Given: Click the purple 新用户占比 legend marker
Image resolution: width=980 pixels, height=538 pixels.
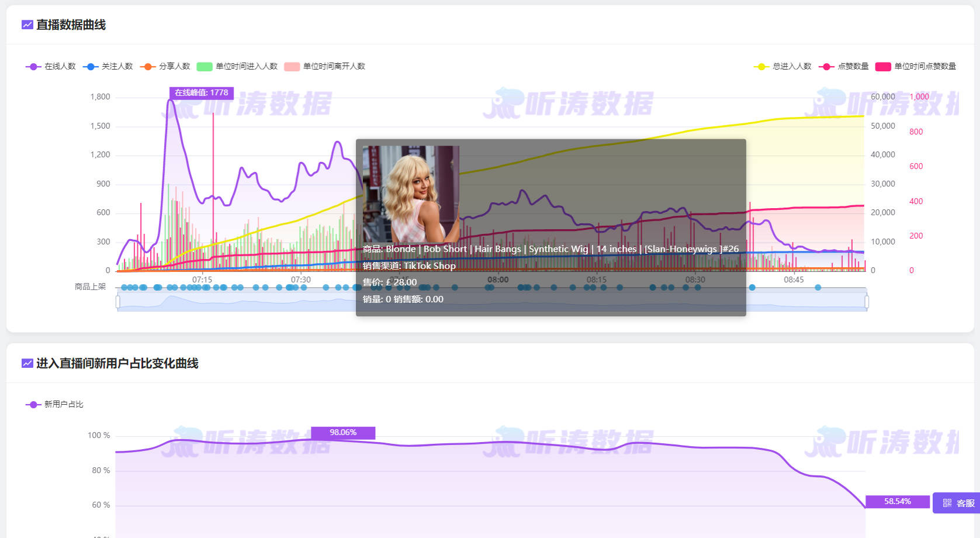Looking at the screenshot, I should pos(33,403).
